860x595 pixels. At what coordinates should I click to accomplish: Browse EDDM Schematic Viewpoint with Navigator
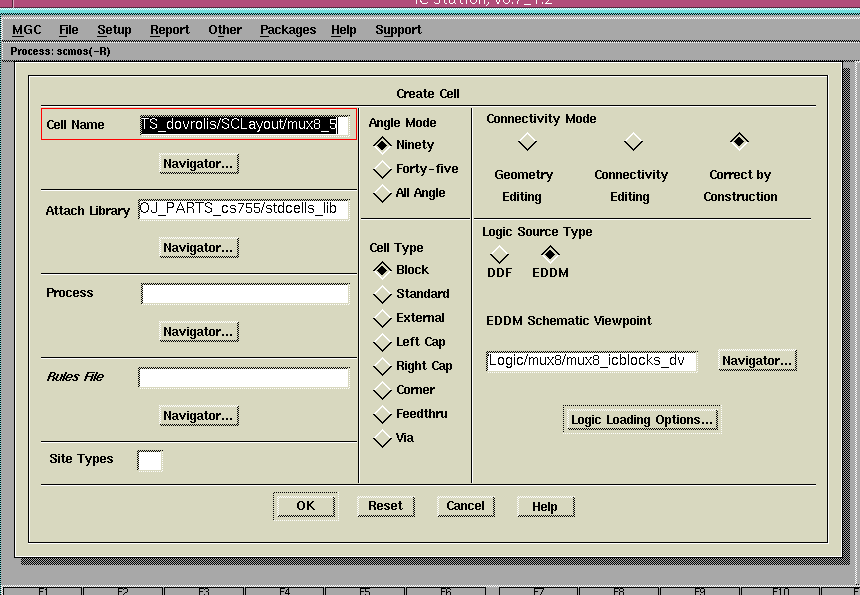pyautogui.click(x=756, y=361)
